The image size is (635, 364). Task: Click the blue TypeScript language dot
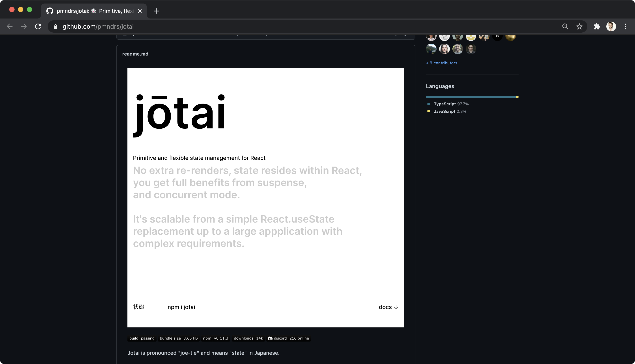428,104
